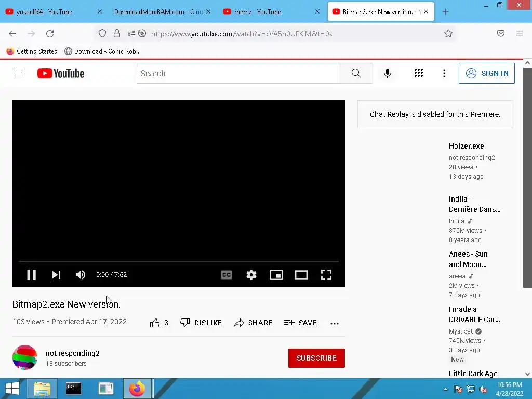
Task: Save page to Pocket
Action: click(x=501, y=33)
